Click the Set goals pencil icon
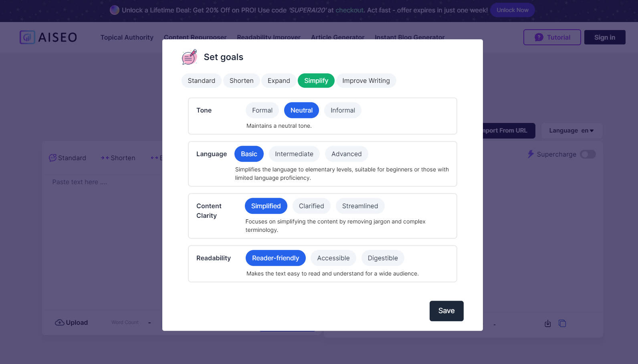The image size is (638, 364). click(x=190, y=57)
